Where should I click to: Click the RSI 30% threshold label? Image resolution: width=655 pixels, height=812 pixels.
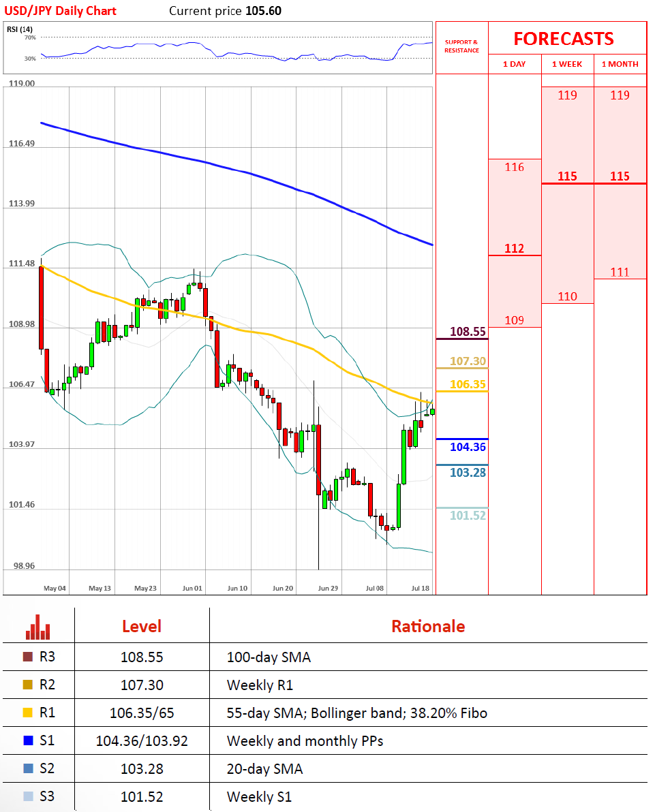click(x=30, y=59)
